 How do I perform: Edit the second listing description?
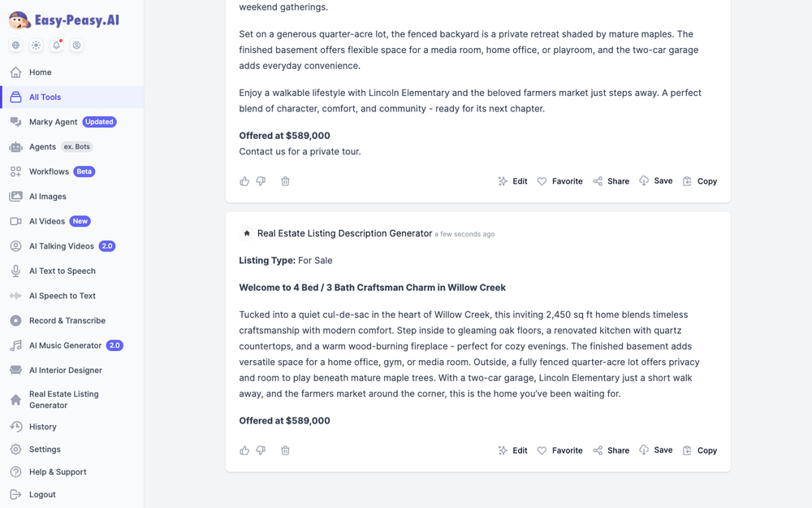pyautogui.click(x=512, y=450)
